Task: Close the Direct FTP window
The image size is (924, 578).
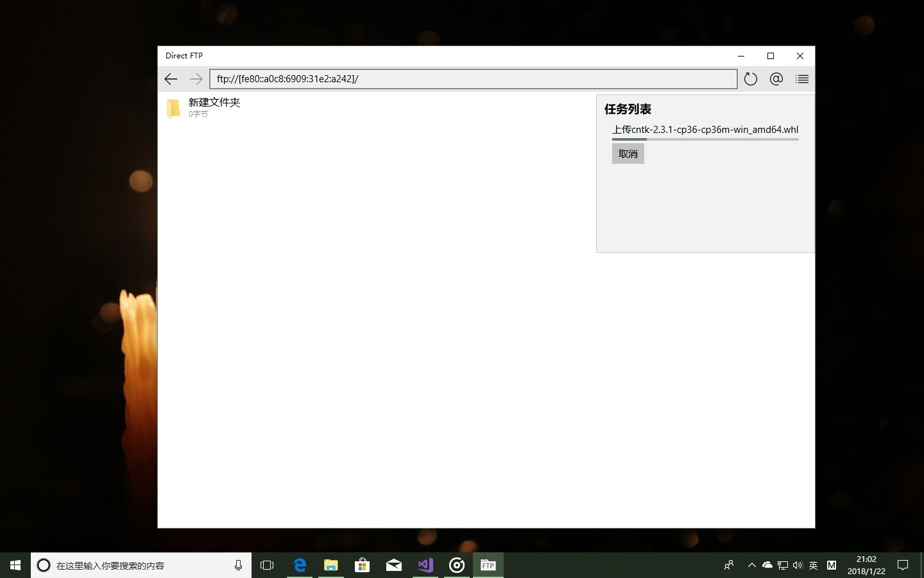Action: pos(800,56)
